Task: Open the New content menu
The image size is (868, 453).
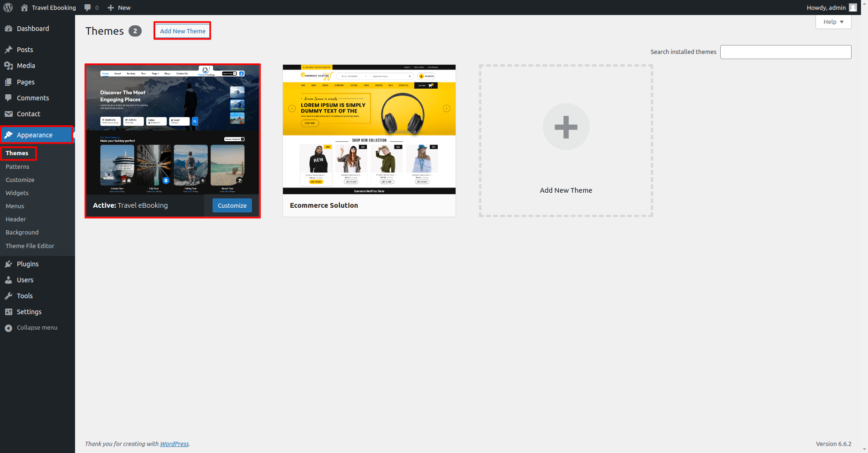Action: (x=119, y=8)
